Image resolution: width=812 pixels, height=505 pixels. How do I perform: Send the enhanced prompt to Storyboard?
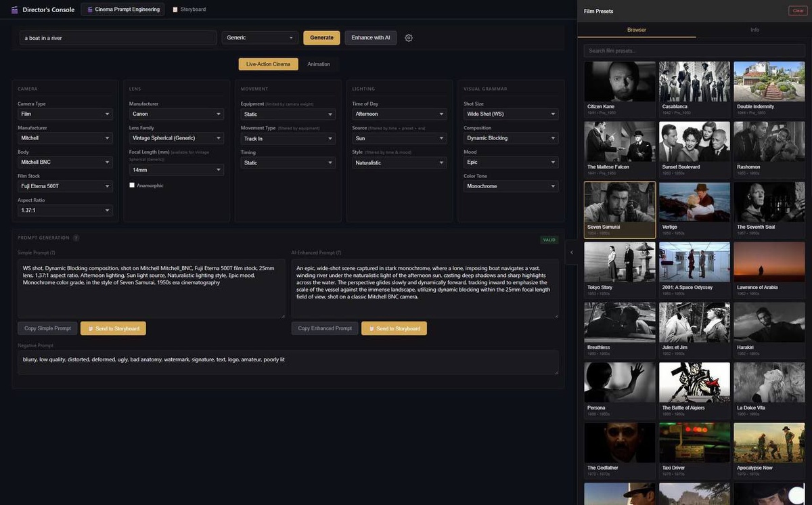[394, 328]
